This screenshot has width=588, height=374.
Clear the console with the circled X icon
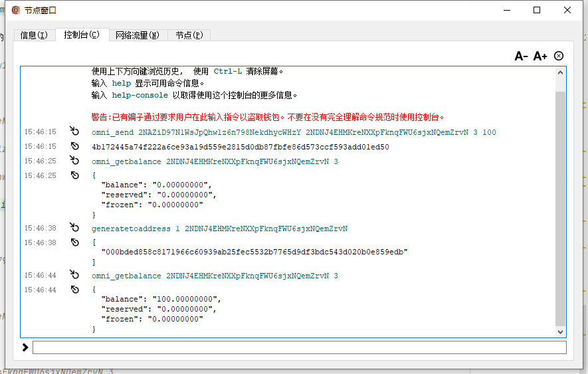pos(559,56)
